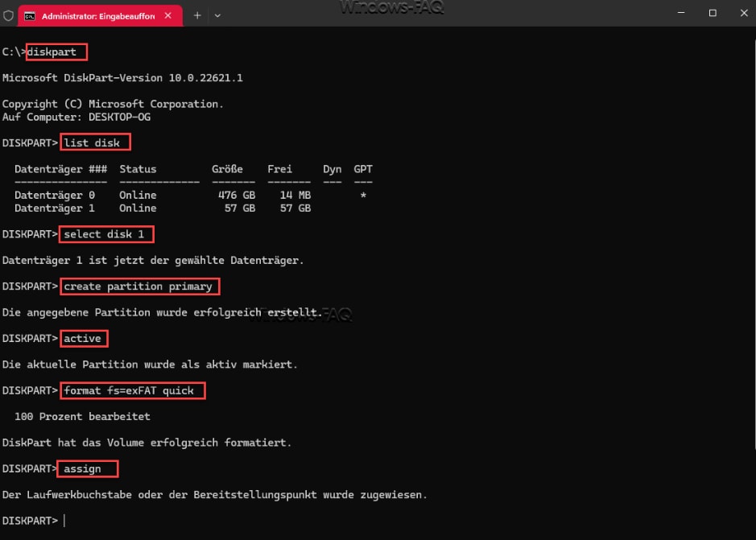This screenshot has width=756, height=540.
Task: Click the GPT column header in disk table
Action: pyautogui.click(x=363, y=169)
